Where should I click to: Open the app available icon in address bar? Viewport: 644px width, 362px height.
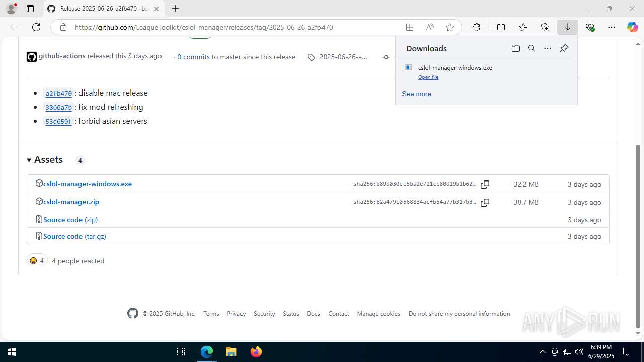tap(410, 27)
